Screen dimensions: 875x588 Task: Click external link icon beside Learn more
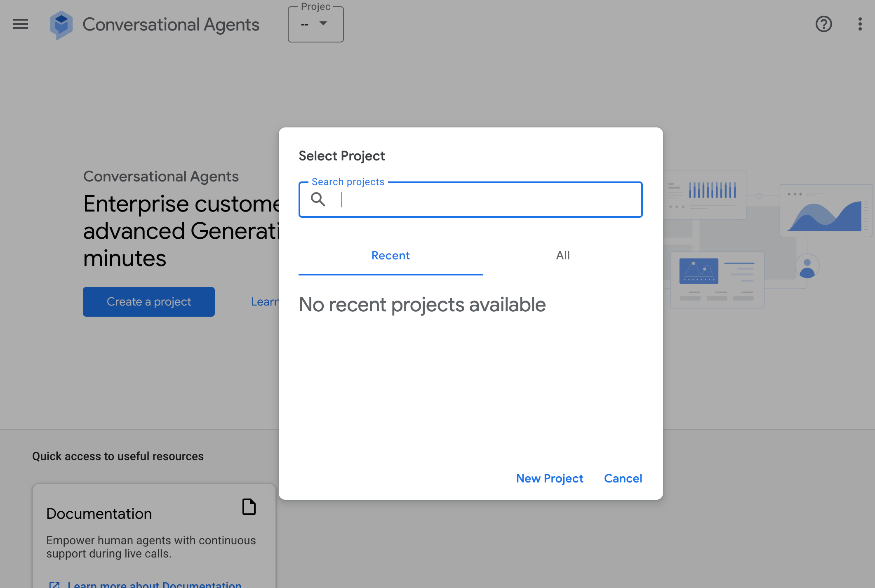(54, 584)
